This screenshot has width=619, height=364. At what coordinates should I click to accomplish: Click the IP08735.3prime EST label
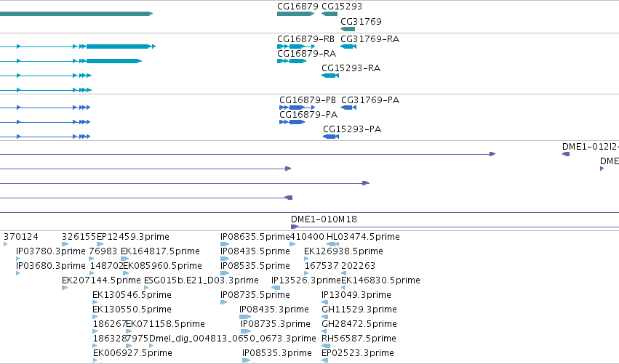coord(276,324)
